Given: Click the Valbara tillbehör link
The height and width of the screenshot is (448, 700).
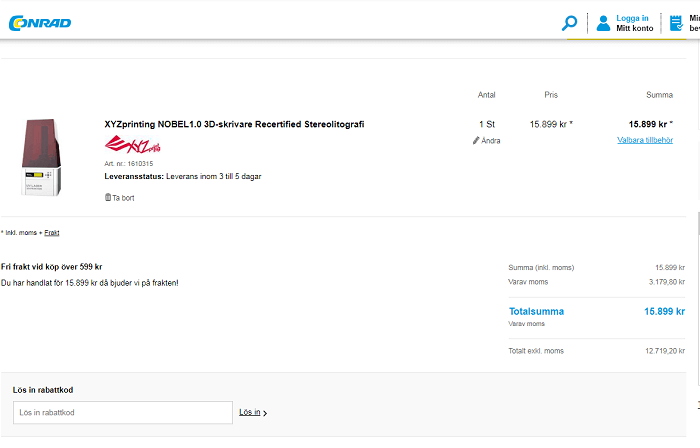Looking at the screenshot, I should pyautogui.click(x=644, y=140).
